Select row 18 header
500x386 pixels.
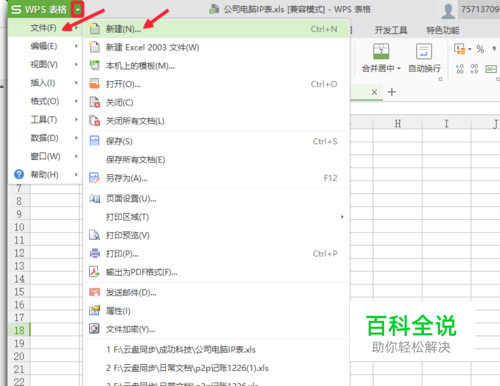[x=19, y=330]
